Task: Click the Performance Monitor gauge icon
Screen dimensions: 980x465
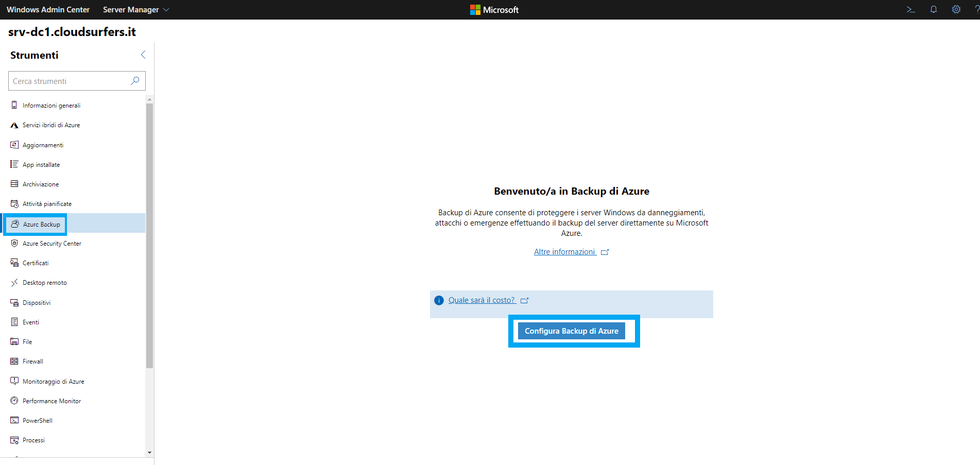Action: [x=14, y=401]
